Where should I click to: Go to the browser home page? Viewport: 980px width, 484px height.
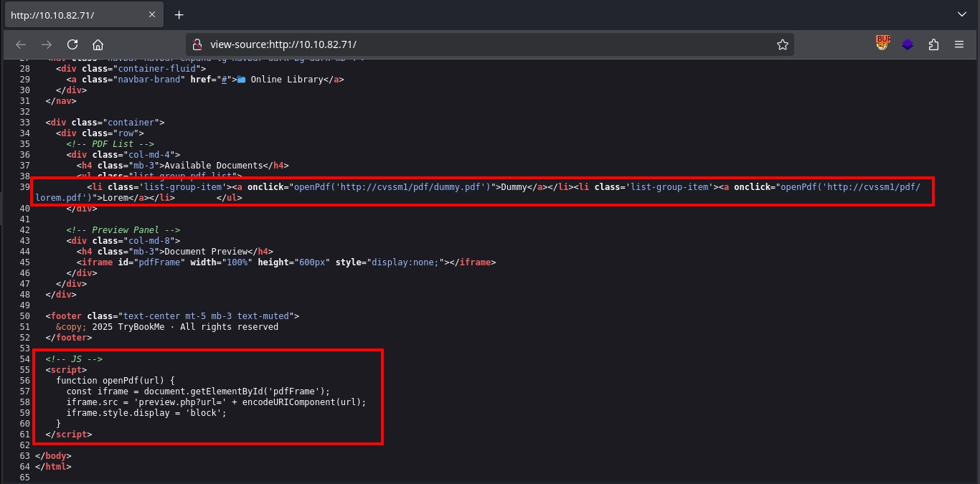coord(98,44)
